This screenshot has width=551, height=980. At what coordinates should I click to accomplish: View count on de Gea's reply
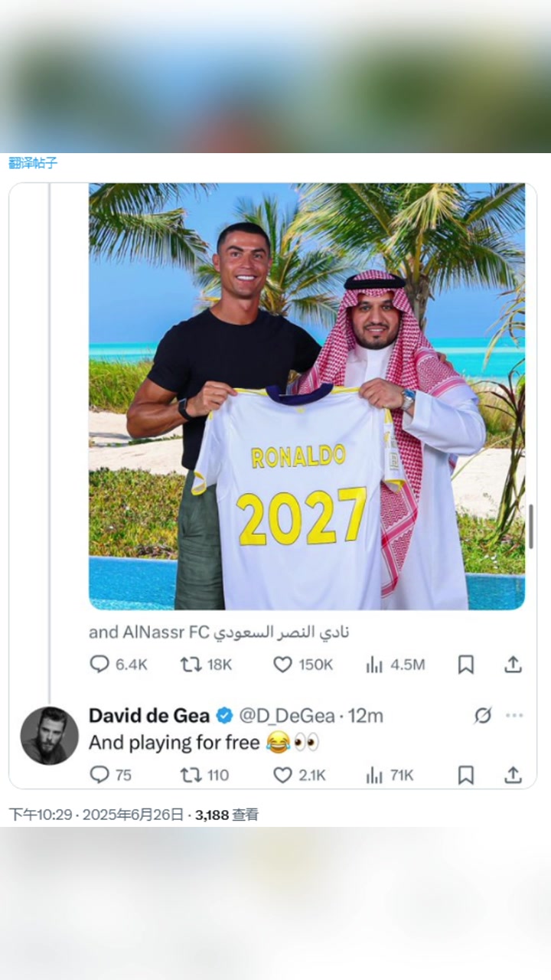coord(390,775)
